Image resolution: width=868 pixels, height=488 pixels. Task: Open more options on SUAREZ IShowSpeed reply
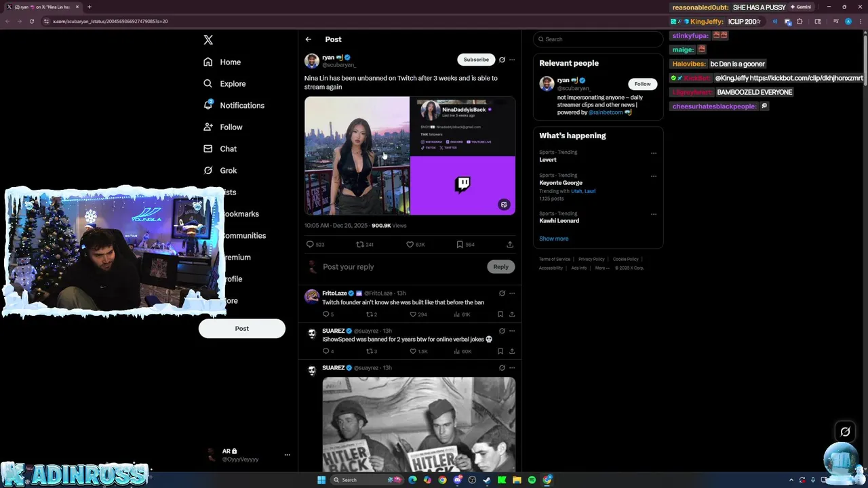pyautogui.click(x=512, y=331)
